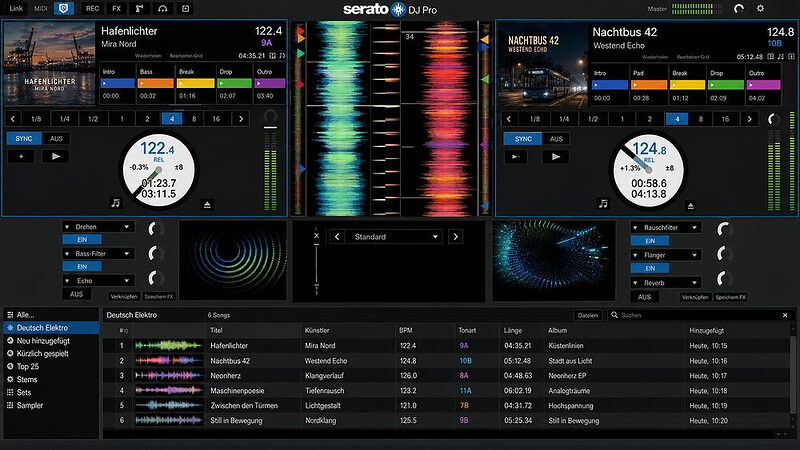Switch left deck sync to AUS
The height and width of the screenshot is (450, 800).
pos(56,138)
